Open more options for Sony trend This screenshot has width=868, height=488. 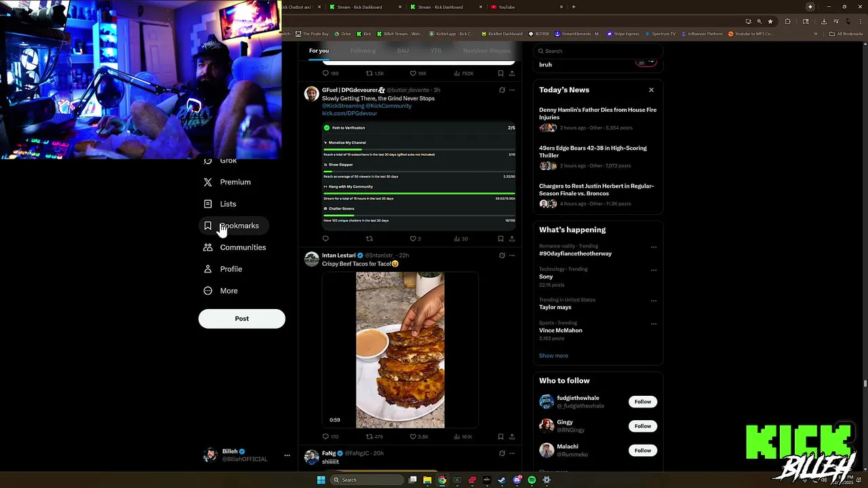coord(654,270)
